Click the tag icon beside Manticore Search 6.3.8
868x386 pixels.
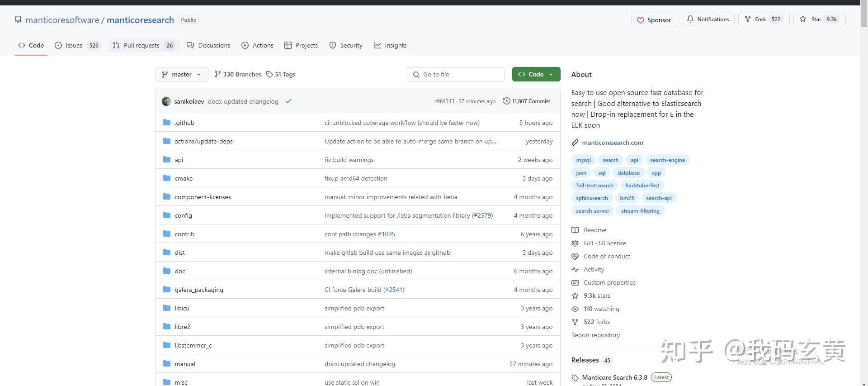[575, 378]
